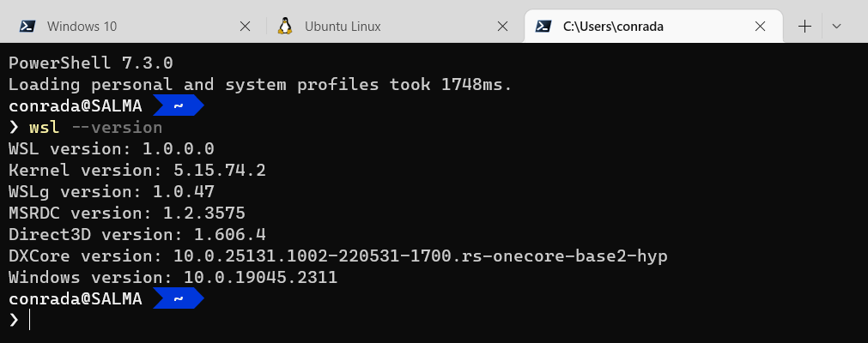Click the blue ~ prompt segment above the wsl command
This screenshot has width=868, height=343.
[x=178, y=105]
